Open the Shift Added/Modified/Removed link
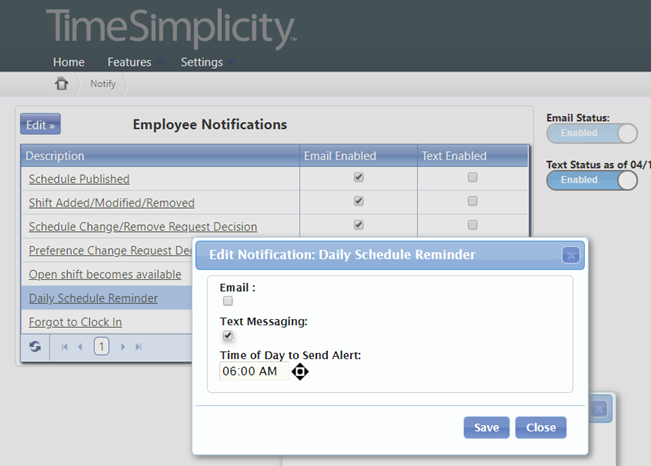This screenshot has height=466, width=651. 112,203
